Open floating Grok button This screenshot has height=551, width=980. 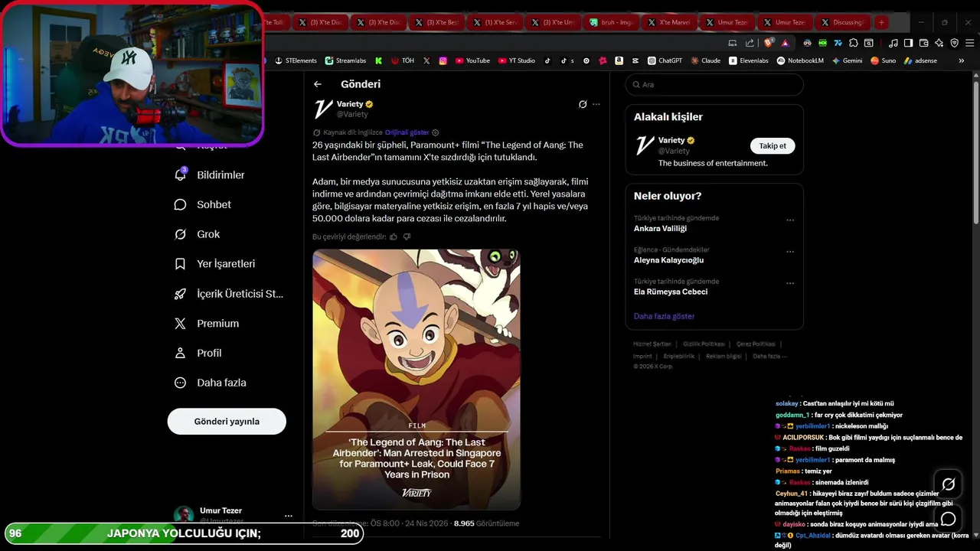[x=948, y=484]
